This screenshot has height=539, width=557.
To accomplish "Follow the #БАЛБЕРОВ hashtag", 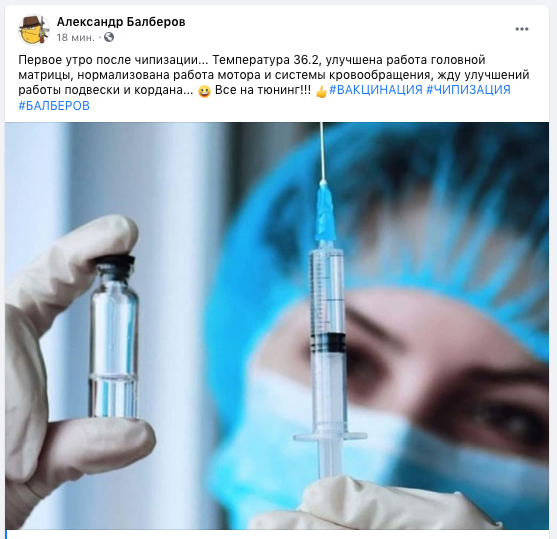I will pyautogui.click(x=54, y=106).
